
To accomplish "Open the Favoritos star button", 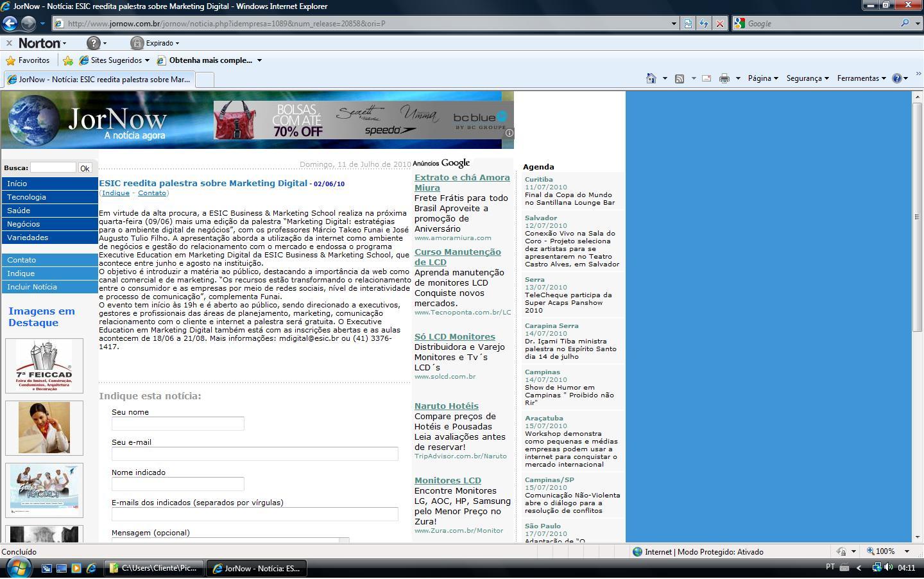I will tap(28, 60).
